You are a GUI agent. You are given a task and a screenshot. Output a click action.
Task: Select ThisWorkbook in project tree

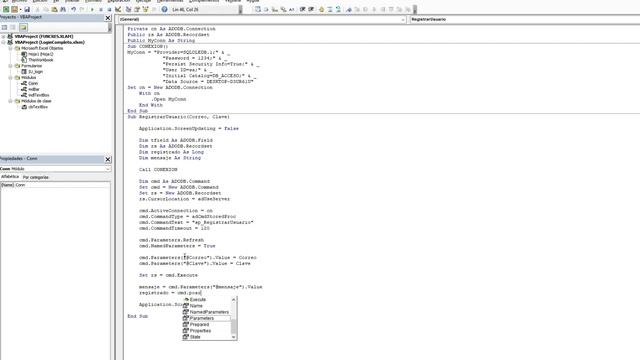pyautogui.click(x=40, y=60)
